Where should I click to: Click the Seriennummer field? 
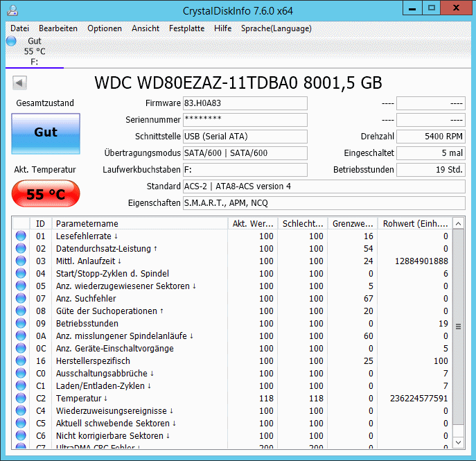click(x=245, y=120)
